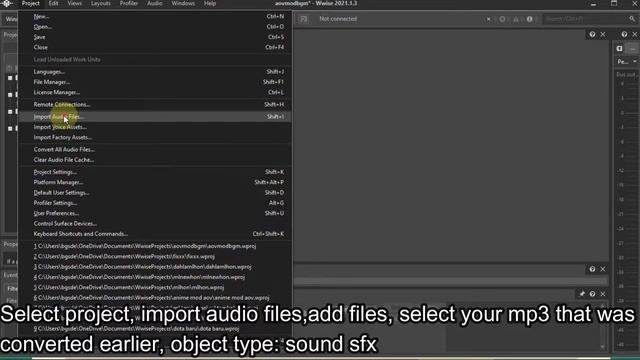This screenshot has width=640, height=360.
Task: Select Import Factory Assets... entry
Action: click(155, 138)
